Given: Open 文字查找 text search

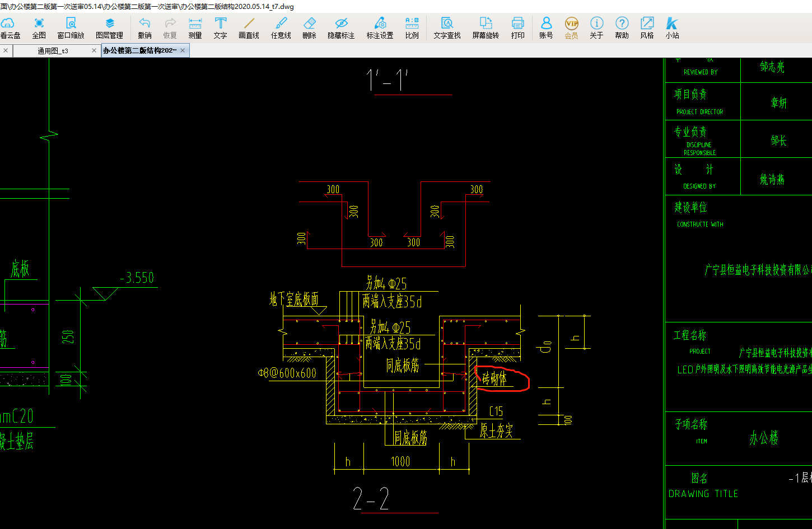Looking at the screenshot, I should point(447,28).
